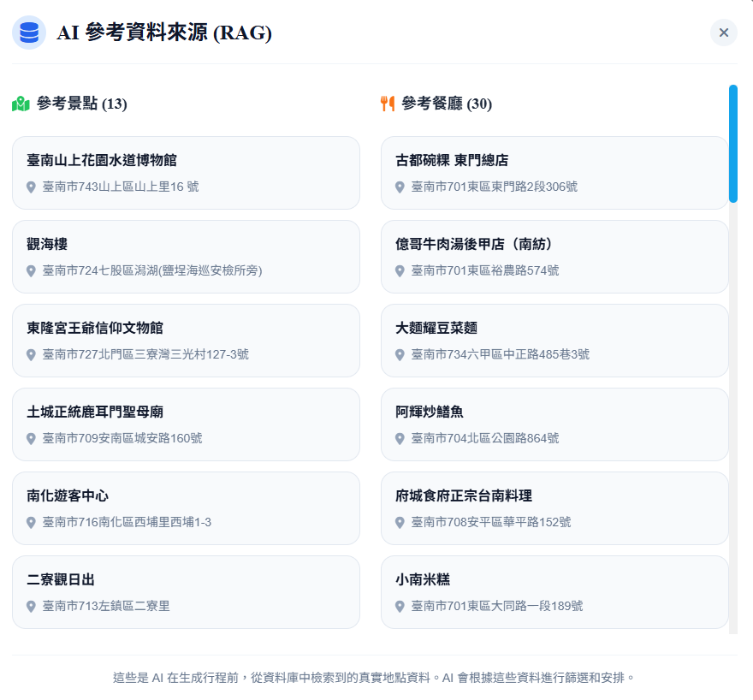Click the AI 參考資料來源 (RAG) title
Viewport: 753px width, 700px height.
[163, 33]
